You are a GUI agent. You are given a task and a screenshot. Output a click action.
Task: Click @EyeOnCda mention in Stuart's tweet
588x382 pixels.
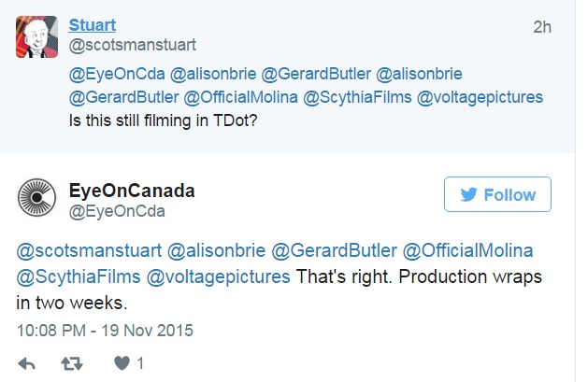[114, 73]
